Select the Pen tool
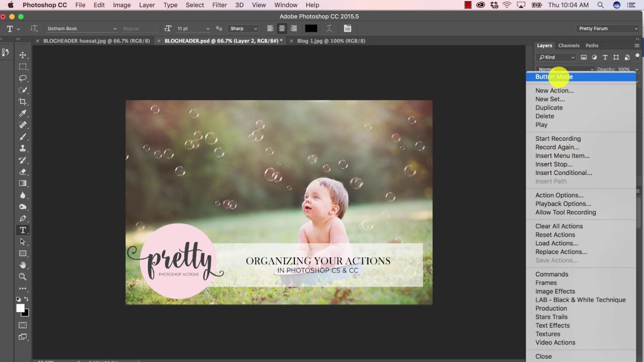This screenshot has width=644, height=362. (23, 218)
